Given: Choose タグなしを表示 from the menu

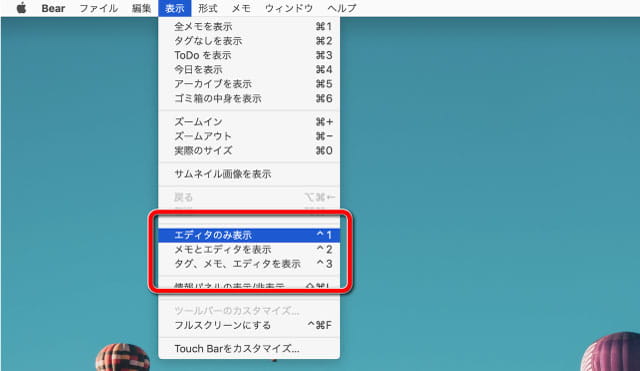Looking at the screenshot, I should pos(249,41).
